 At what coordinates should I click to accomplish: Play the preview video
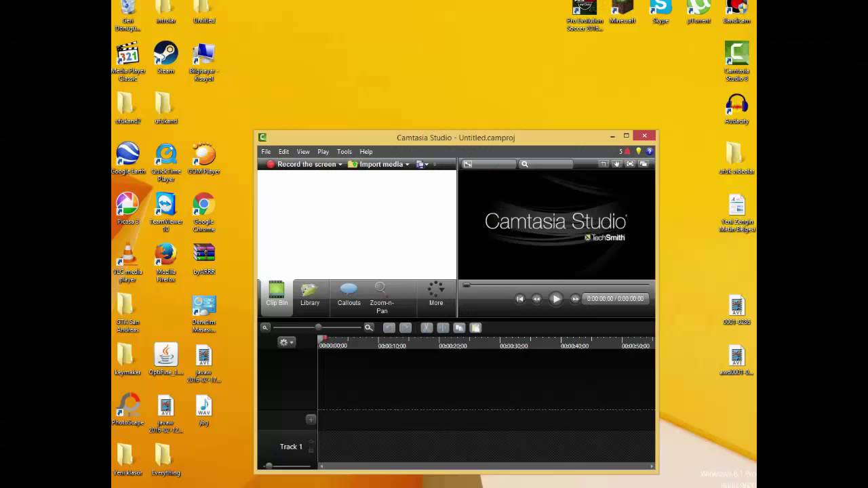point(556,299)
